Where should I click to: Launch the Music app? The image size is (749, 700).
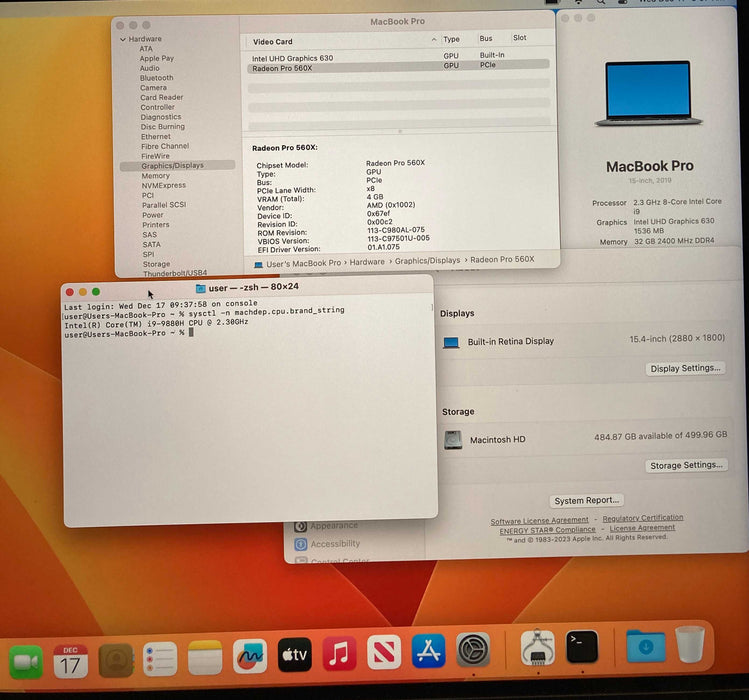coord(339,653)
